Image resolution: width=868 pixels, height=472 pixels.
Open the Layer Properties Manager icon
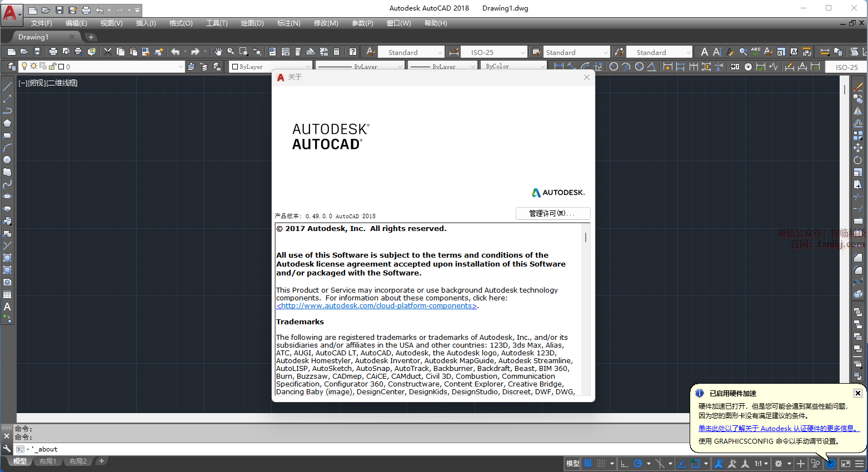click(x=11, y=67)
